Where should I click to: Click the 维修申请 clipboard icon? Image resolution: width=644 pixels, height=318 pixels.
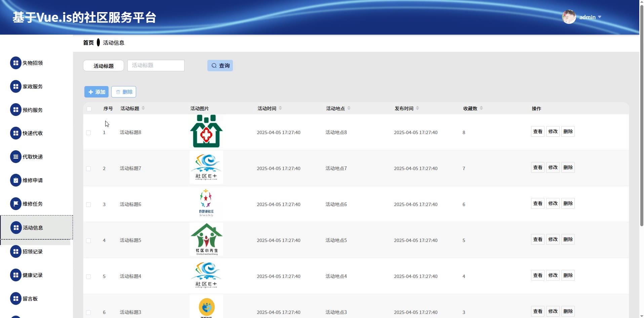(15, 180)
